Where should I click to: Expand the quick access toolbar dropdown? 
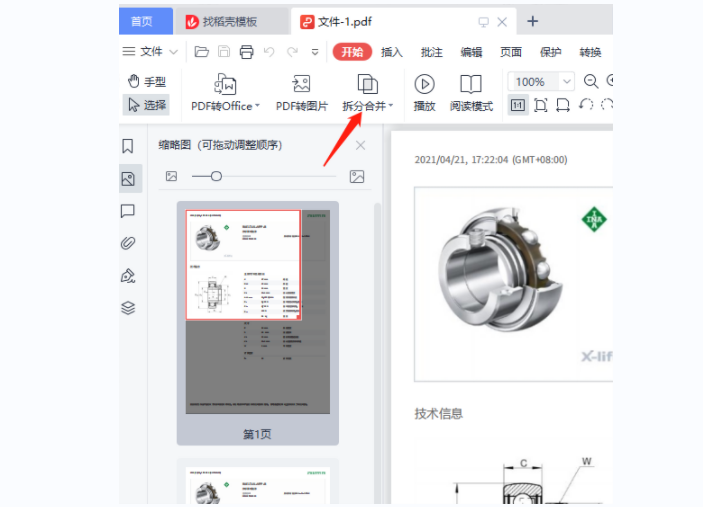[x=315, y=52]
